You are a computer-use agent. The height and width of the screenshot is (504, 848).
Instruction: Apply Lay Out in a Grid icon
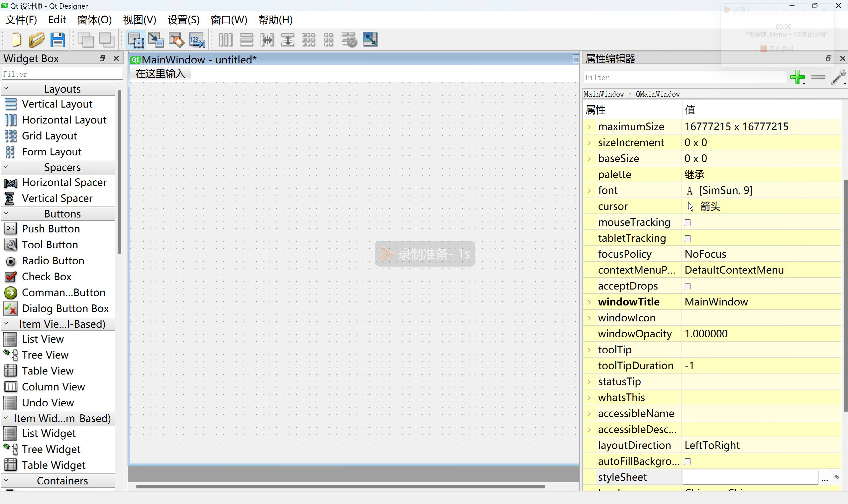(308, 40)
